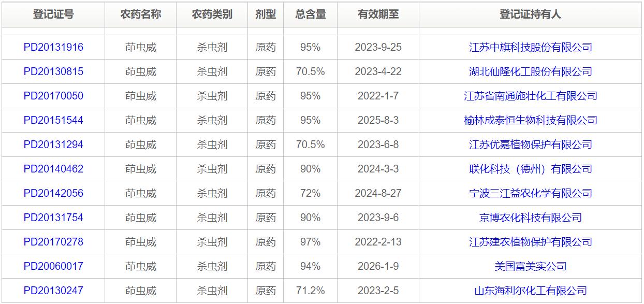
Task: Click the 总含量 column header
Action: tap(311, 15)
